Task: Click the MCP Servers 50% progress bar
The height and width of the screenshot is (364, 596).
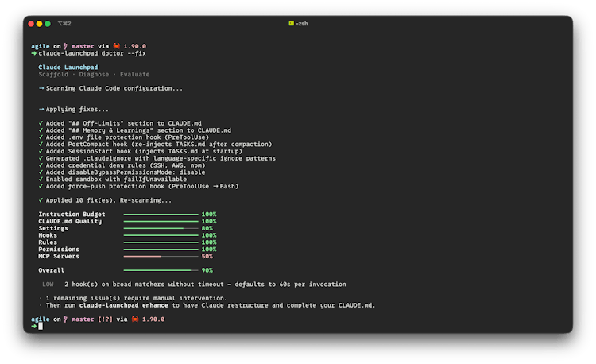Action: (161, 257)
